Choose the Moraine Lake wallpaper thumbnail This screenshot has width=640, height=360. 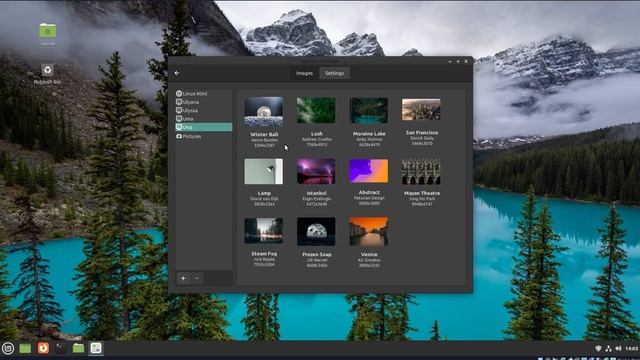[x=369, y=110]
